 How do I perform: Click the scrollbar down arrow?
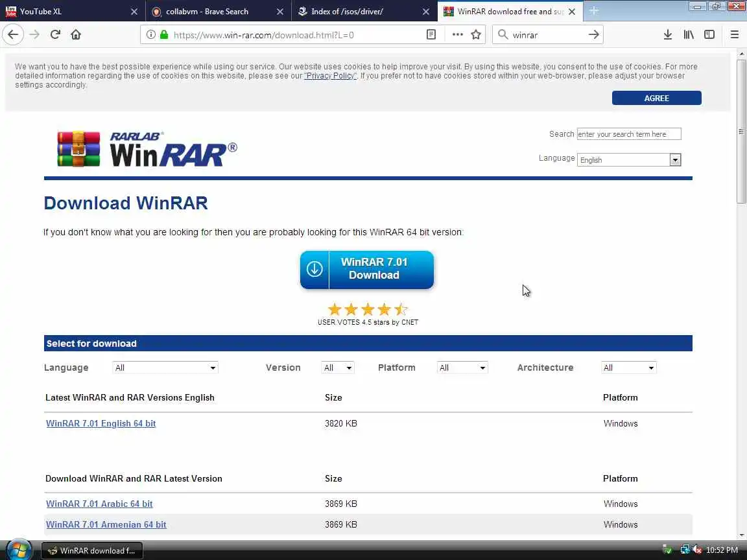pyautogui.click(x=741, y=536)
